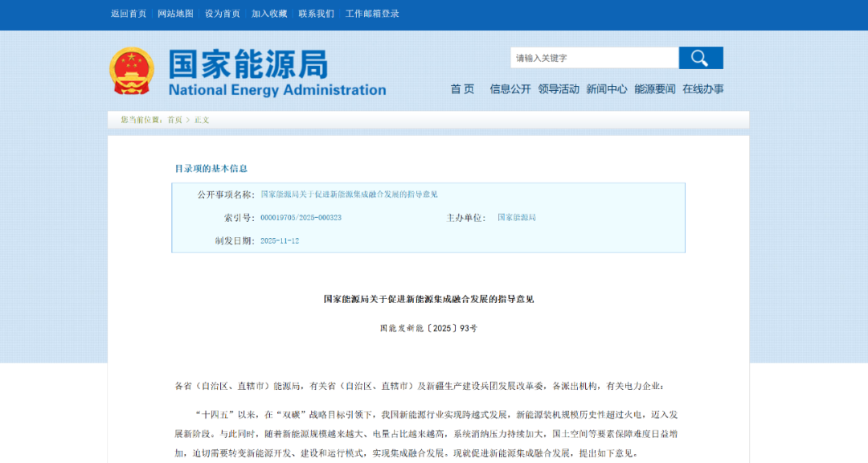Open 能源要闻 navigation item
Image resolution: width=868 pixels, height=463 pixels.
click(654, 89)
